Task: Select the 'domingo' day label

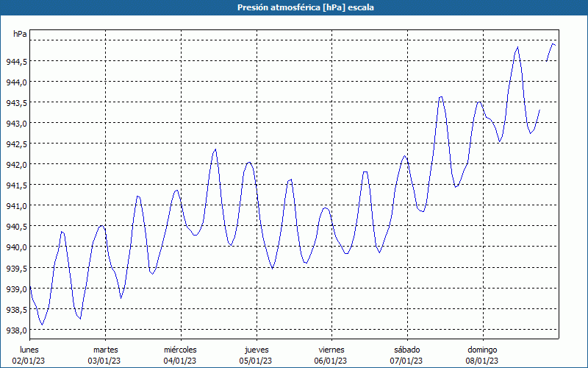Action: click(x=482, y=350)
